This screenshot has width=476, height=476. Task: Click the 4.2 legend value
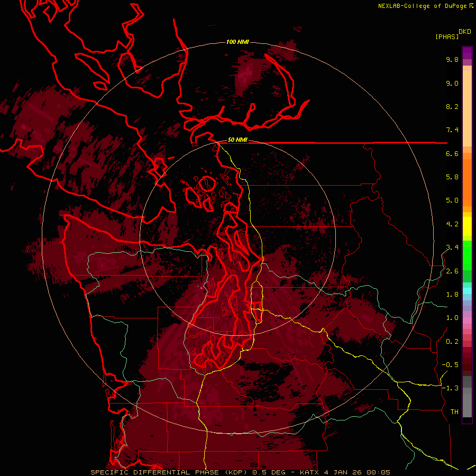452,224
